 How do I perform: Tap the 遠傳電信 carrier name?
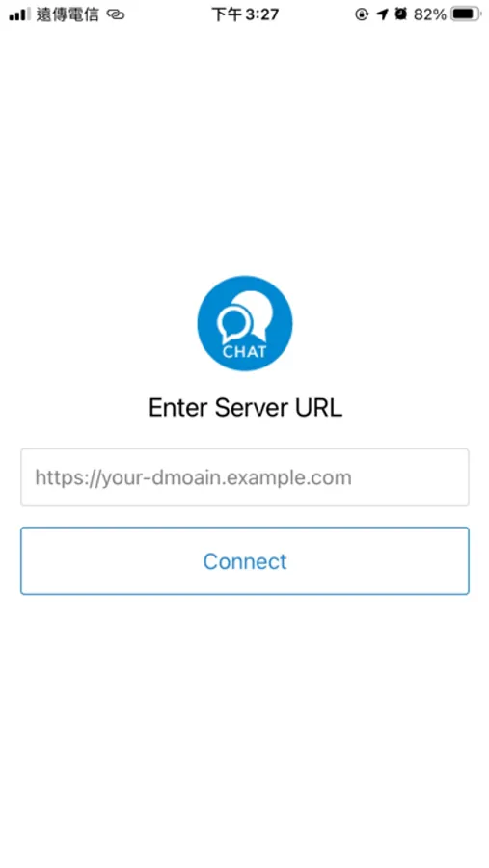(68, 14)
